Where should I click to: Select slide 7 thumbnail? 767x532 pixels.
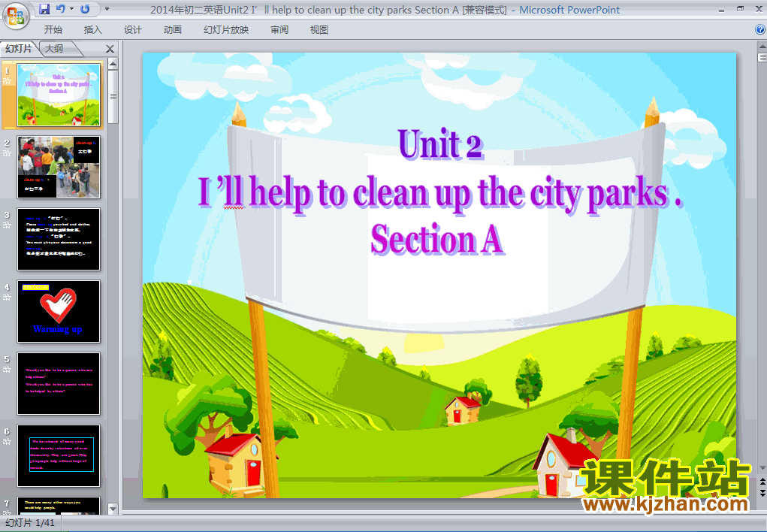[59, 505]
